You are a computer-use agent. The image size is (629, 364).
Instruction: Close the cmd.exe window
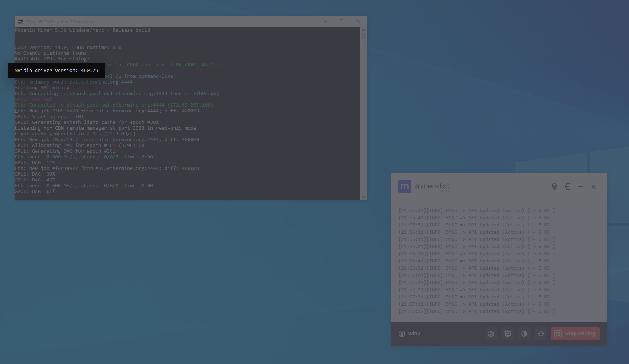tap(358, 21)
